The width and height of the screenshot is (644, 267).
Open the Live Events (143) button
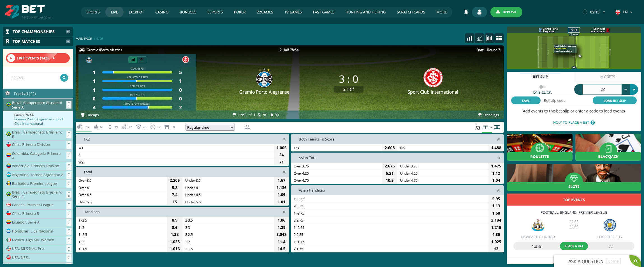point(38,58)
